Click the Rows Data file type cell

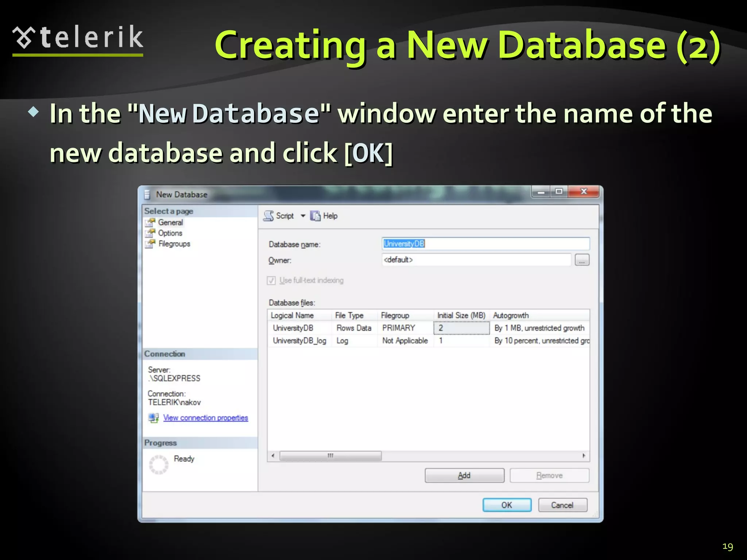coord(354,328)
